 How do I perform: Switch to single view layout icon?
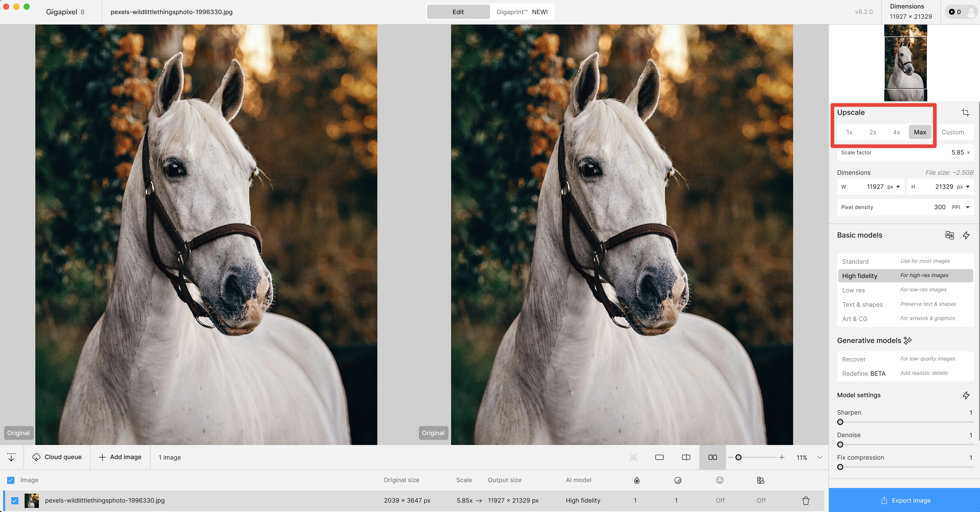click(659, 457)
